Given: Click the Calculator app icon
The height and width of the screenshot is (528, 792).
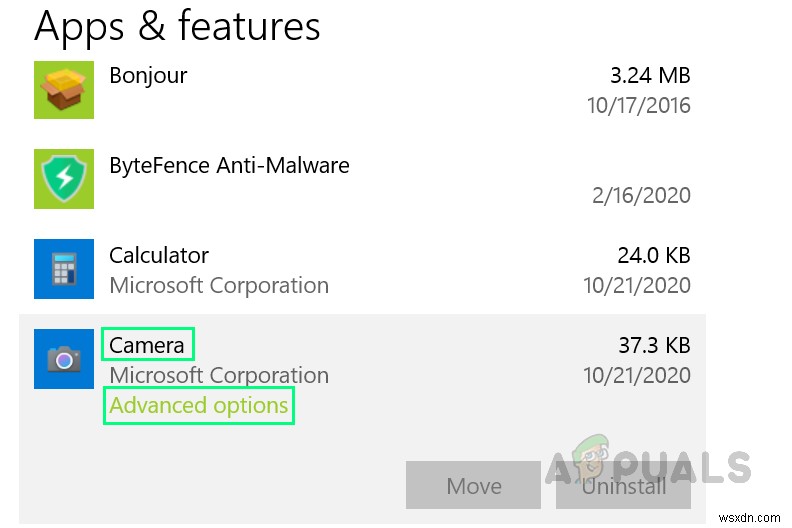Looking at the screenshot, I should [x=64, y=269].
